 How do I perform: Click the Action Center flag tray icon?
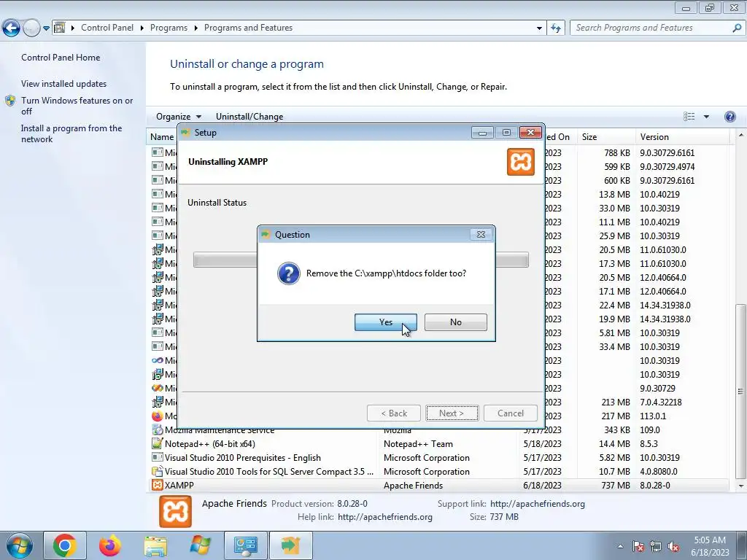(638, 546)
